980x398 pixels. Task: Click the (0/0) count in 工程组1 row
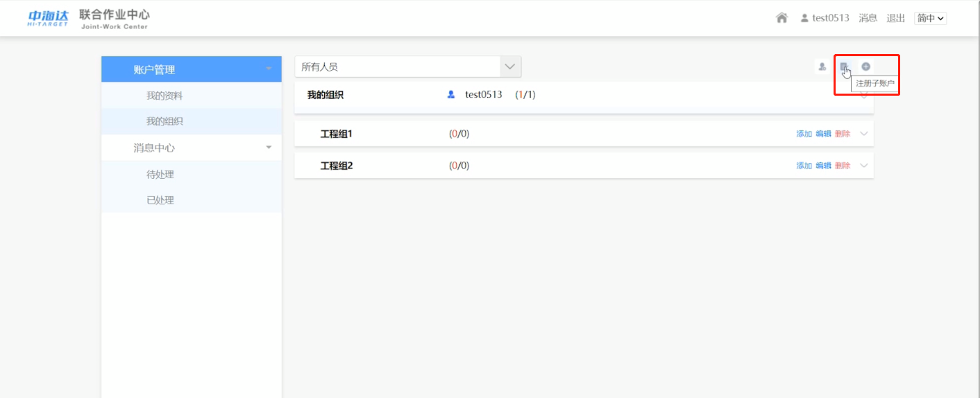tap(459, 134)
